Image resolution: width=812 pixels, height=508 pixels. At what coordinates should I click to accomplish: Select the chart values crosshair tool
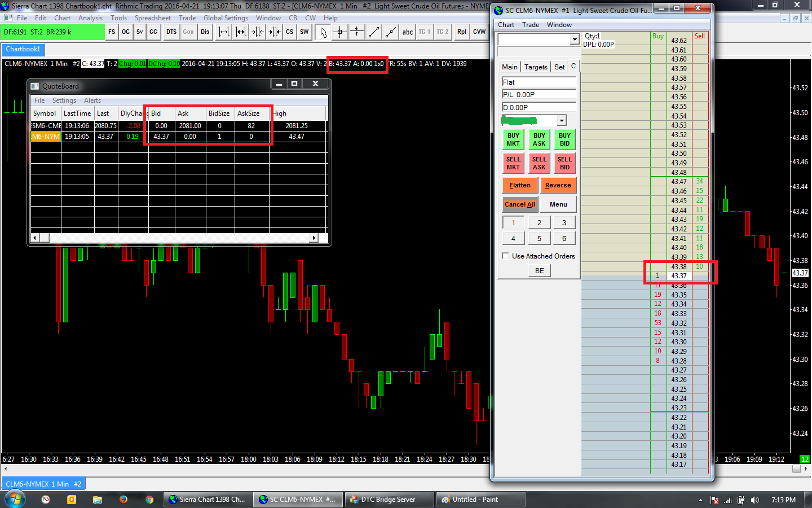340,32
